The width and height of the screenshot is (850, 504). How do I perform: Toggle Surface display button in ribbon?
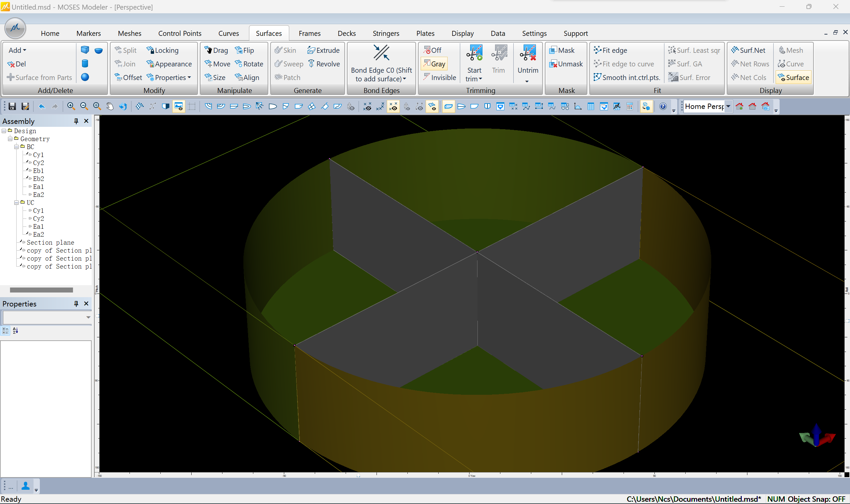793,77
